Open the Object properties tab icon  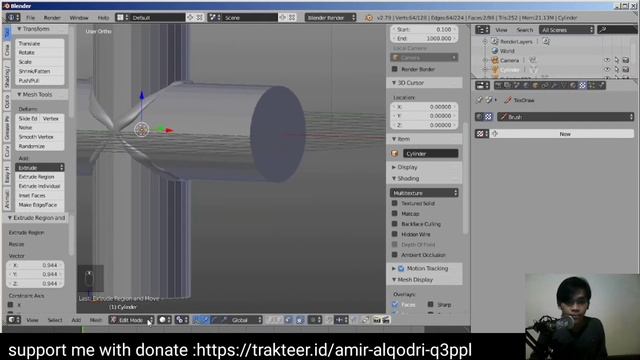tap(535, 85)
